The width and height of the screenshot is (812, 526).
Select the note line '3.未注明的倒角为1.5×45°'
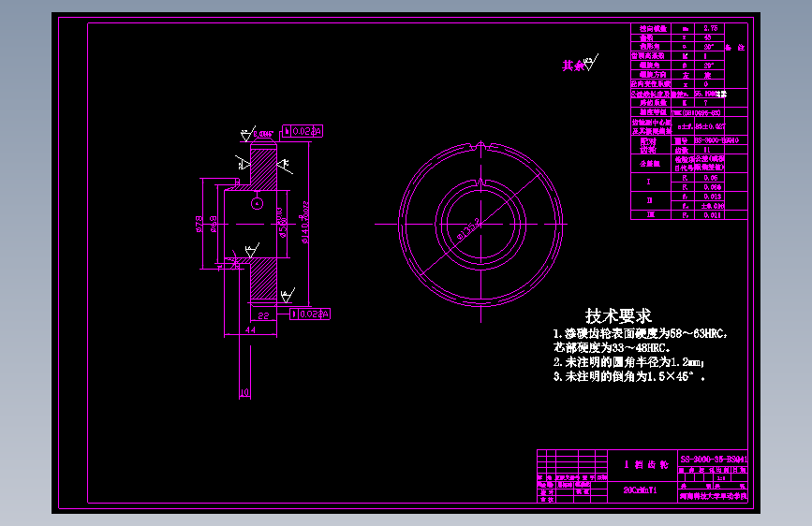[629, 376]
